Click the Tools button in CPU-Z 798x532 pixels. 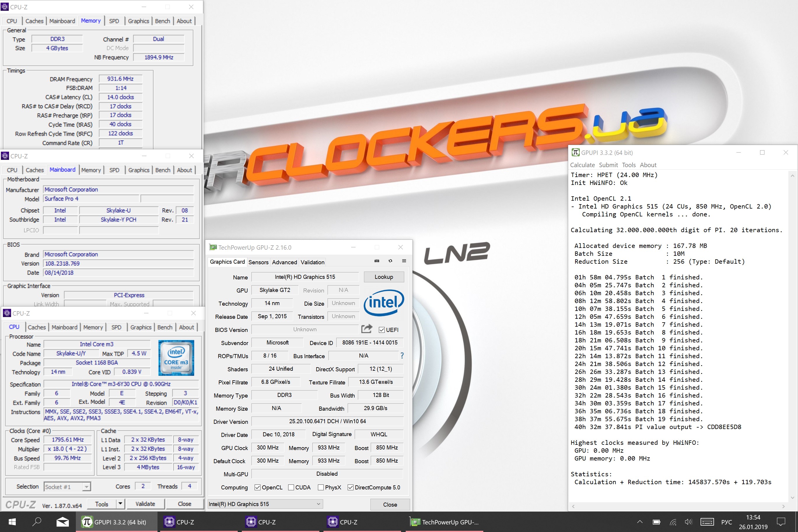(101, 504)
